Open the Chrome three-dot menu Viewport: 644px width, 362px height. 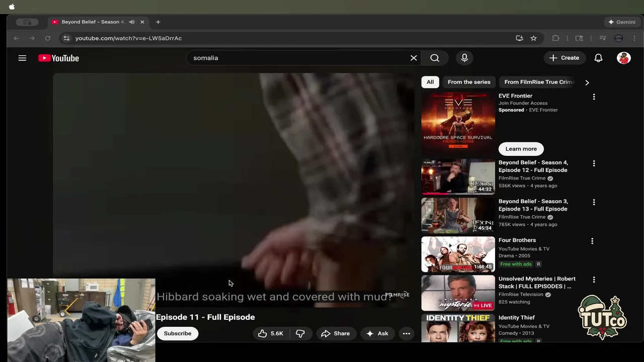pyautogui.click(x=634, y=38)
